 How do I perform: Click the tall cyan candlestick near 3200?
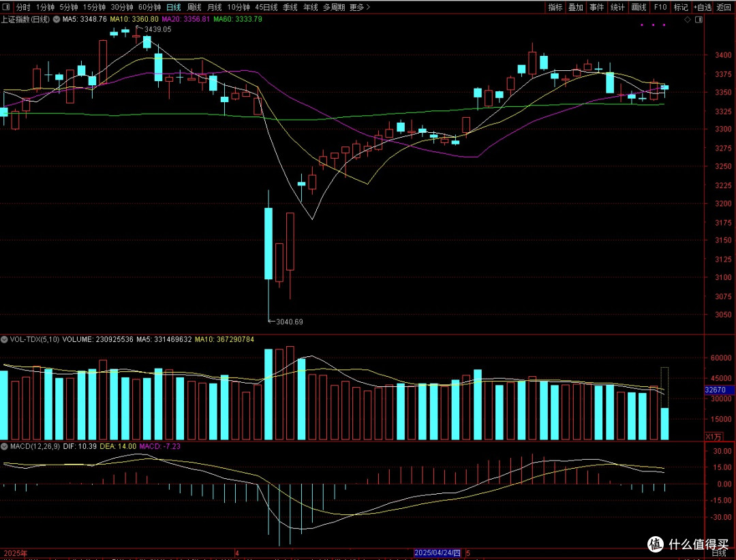(269, 243)
